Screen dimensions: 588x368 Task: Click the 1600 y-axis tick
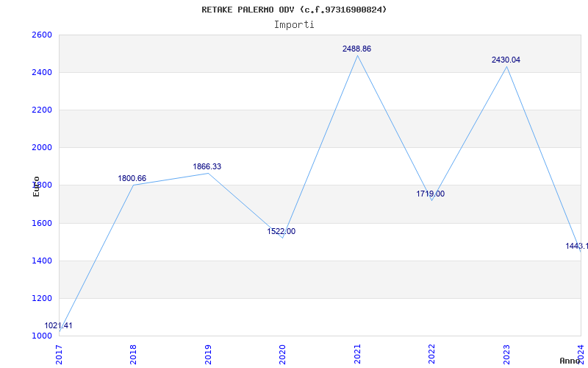click(42, 223)
